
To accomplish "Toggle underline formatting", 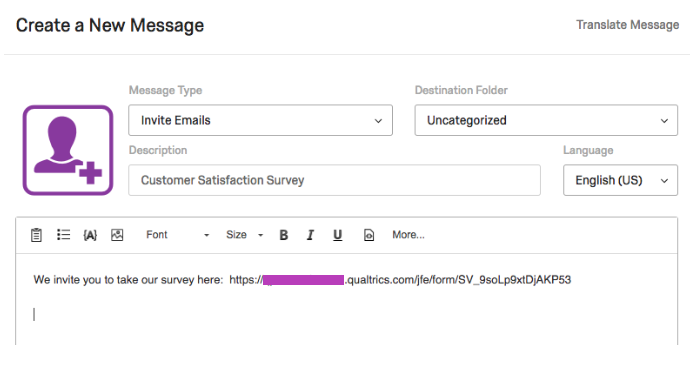I will (x=337, y=235).
